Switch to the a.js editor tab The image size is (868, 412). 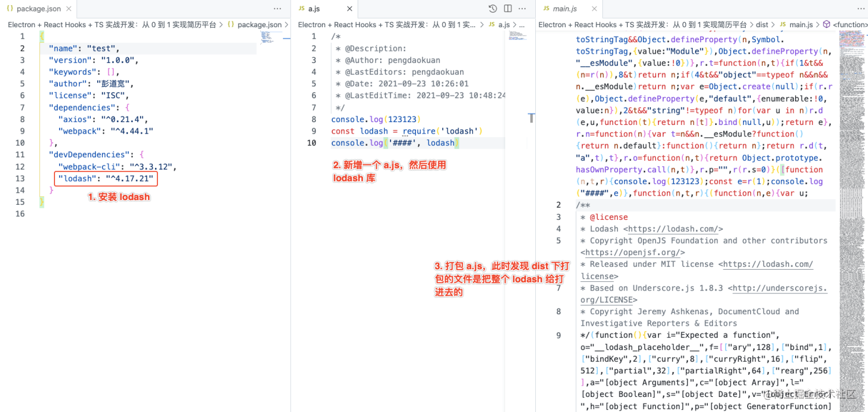click(313, 9)
